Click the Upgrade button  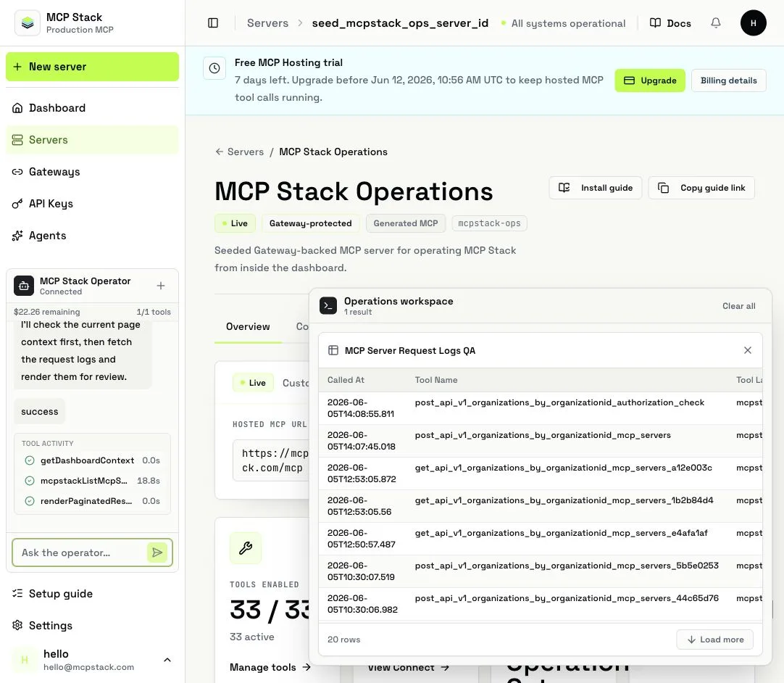coord(649,80)
